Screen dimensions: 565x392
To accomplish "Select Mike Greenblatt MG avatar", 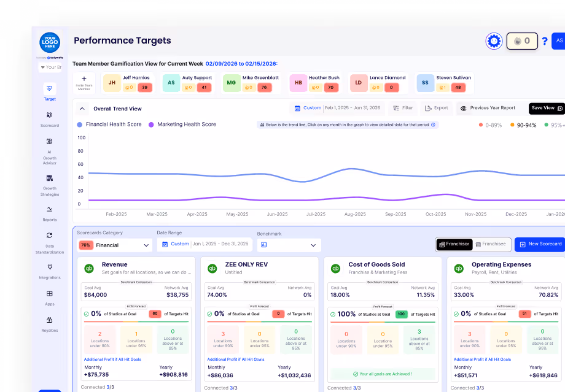I will 232,82.
